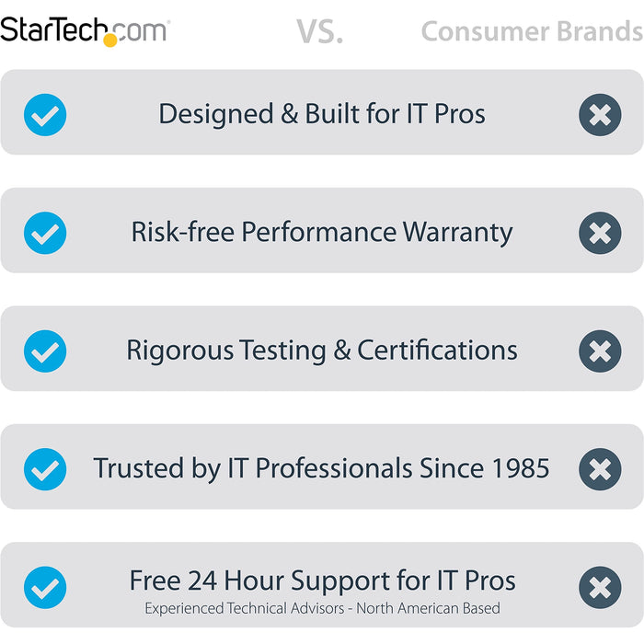Click the Designed & Built for IT Pros text
644x644 pixels.
(x=322, y=114)
